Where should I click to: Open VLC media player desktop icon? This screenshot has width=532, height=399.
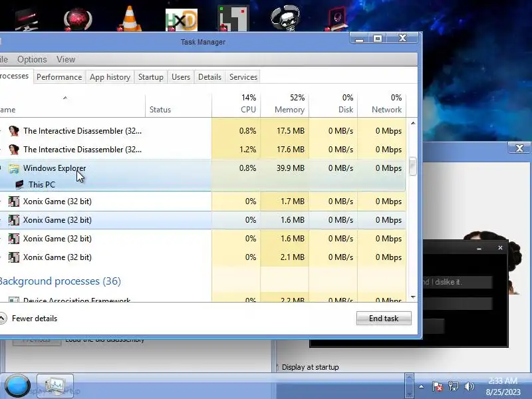point(130,19)
